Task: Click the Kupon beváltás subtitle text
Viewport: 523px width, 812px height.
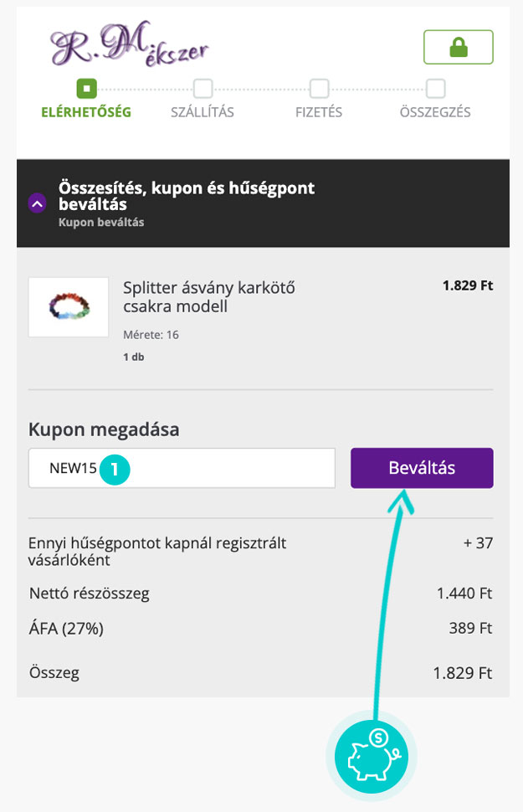Action: tap(101, 223)
